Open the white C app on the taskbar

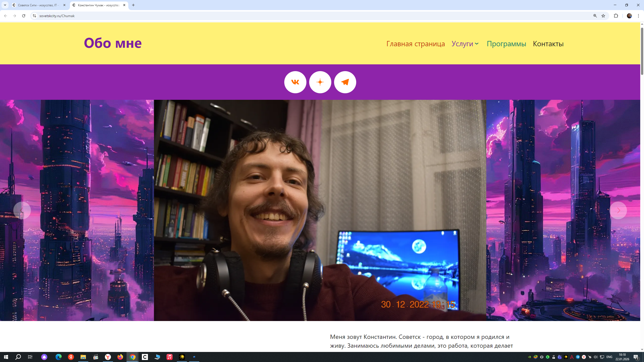pos(145,357)
